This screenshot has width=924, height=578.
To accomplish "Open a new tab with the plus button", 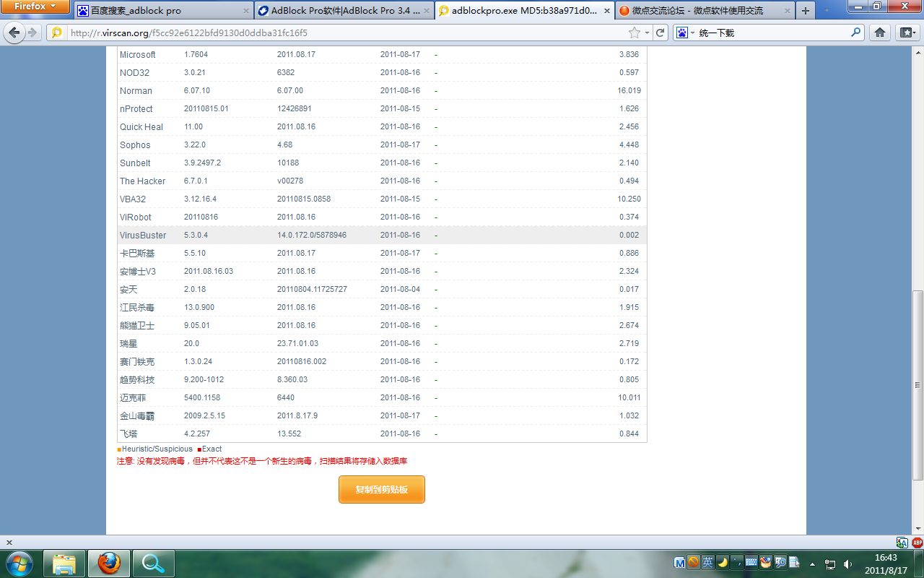I will [806, 11].
